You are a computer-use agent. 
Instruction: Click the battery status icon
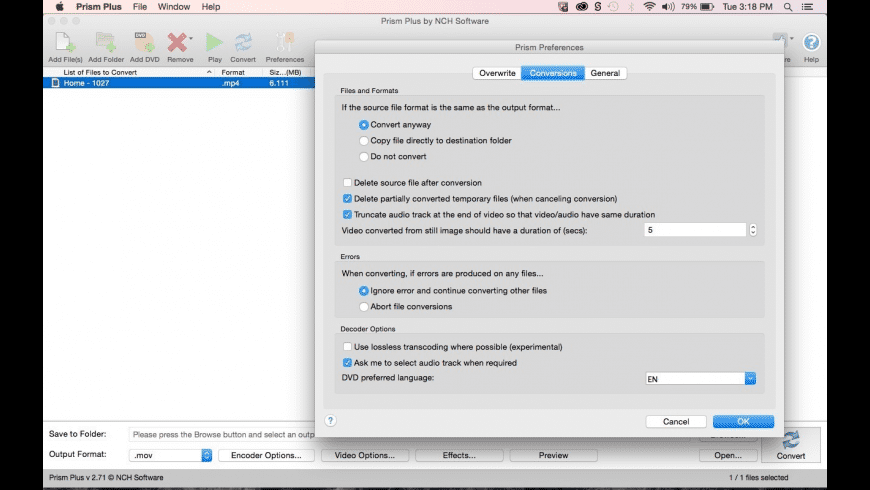707,7
